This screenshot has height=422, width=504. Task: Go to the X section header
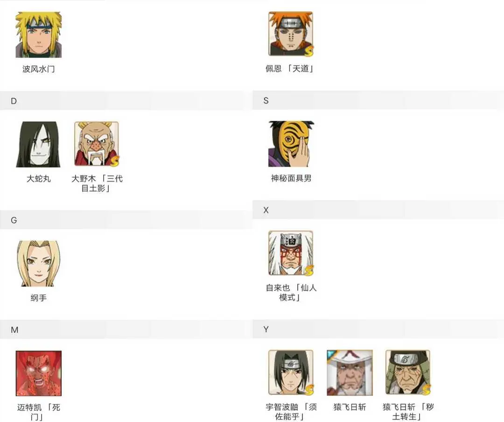click(x=266, y=211)
